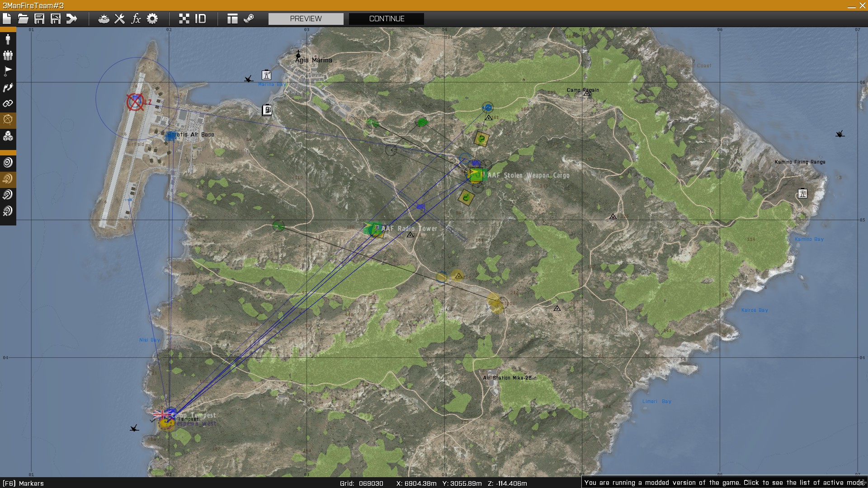Open editor settings via the gear icon
The height and width of the screenshot is (488, 868).
(x=152, y=19)
